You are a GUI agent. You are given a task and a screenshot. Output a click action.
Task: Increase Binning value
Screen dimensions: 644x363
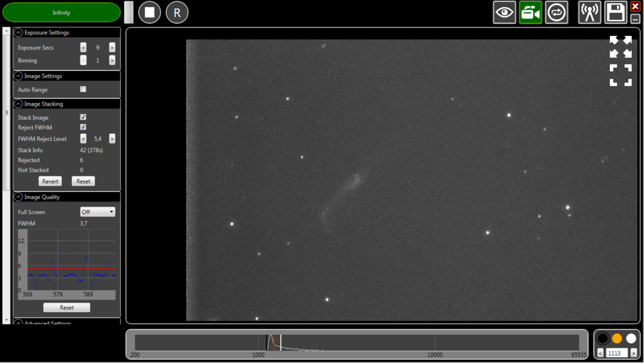[x=111, y=60]
